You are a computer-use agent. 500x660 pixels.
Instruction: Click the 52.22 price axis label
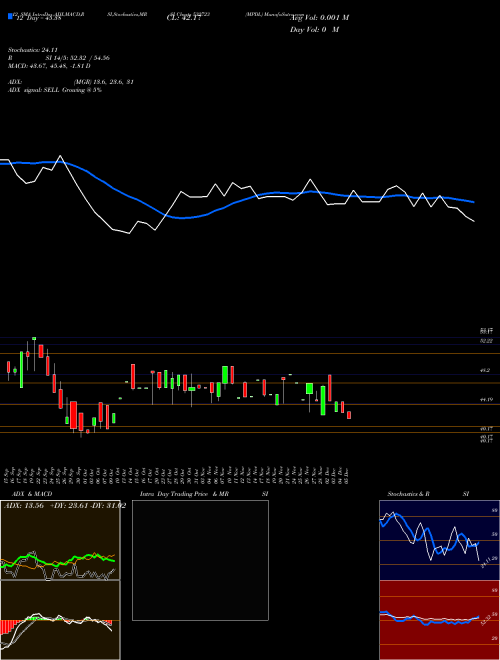click(x=487, y=341)
